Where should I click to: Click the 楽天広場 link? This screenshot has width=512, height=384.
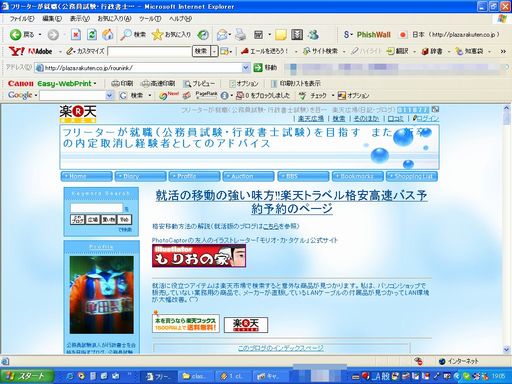pyautogui.click(x=311, y=118)
